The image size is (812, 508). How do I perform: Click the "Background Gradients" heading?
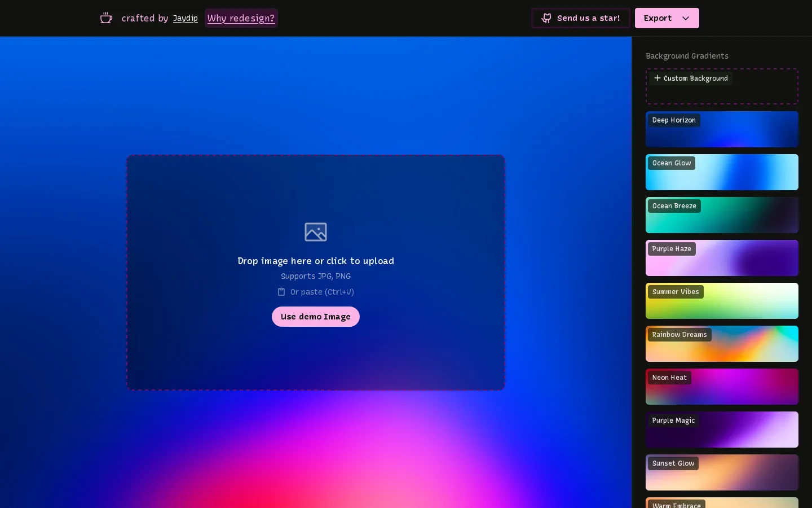pyautogui.click(x=687, y=56)
